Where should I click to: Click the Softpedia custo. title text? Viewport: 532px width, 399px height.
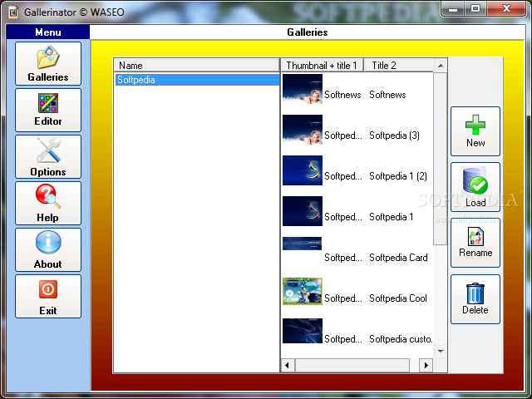pos(401,339)
